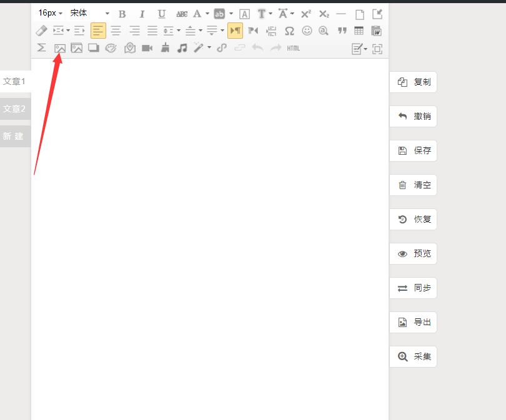Toggle bold formatting
The image size is (506, 420).
(122, 14)
